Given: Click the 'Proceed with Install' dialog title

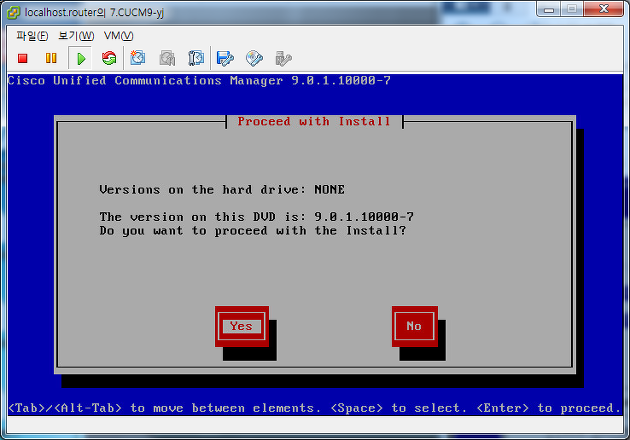Looking at the screenshot, I should (x=314, y=121).
